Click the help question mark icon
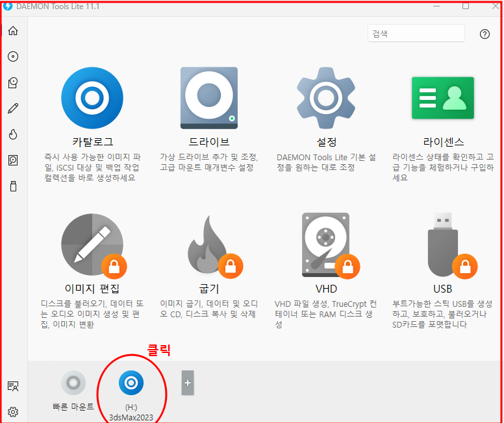The image size is (504, 423). click(x=485, y=34)
